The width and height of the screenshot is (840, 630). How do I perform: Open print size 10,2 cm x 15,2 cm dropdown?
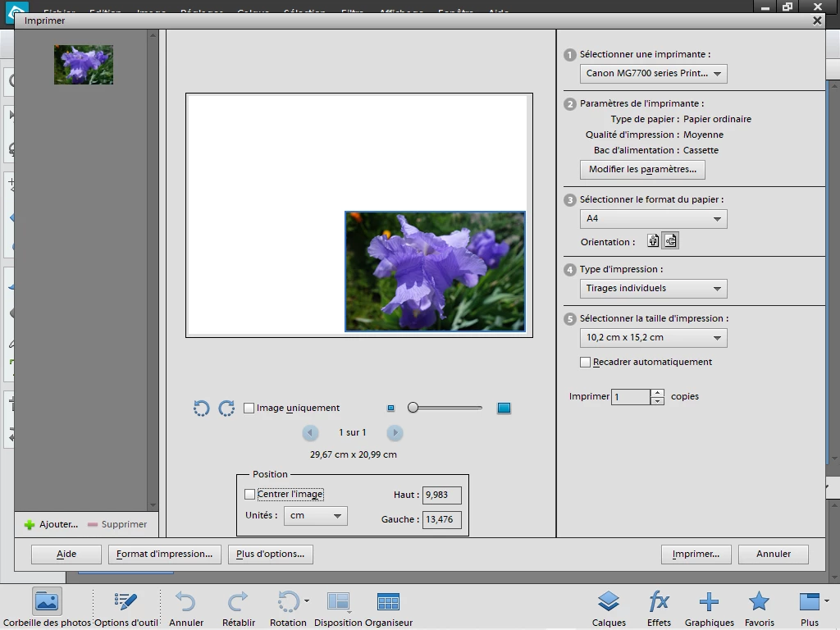click(x=654, y=337)
